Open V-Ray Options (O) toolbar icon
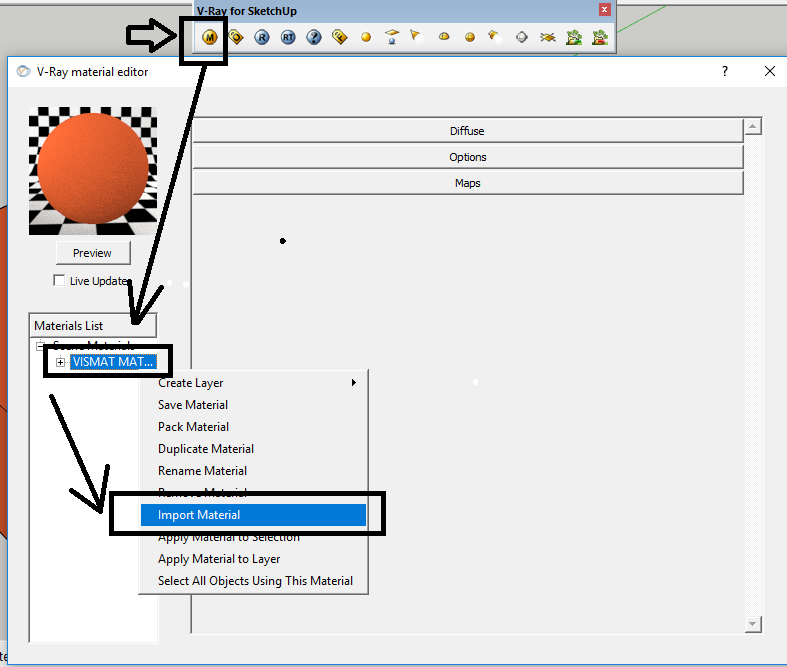This screenshot has height=667, width=787. (236, 37)
